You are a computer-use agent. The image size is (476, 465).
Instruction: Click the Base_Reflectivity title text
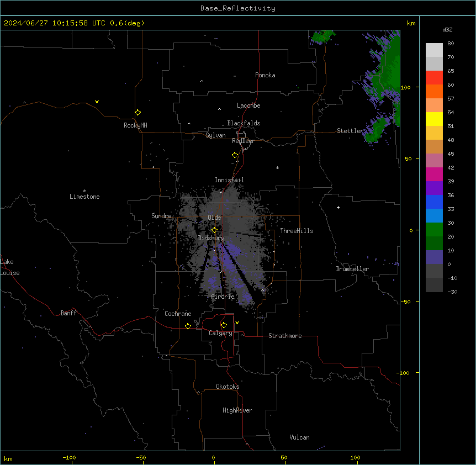point(238,8)
